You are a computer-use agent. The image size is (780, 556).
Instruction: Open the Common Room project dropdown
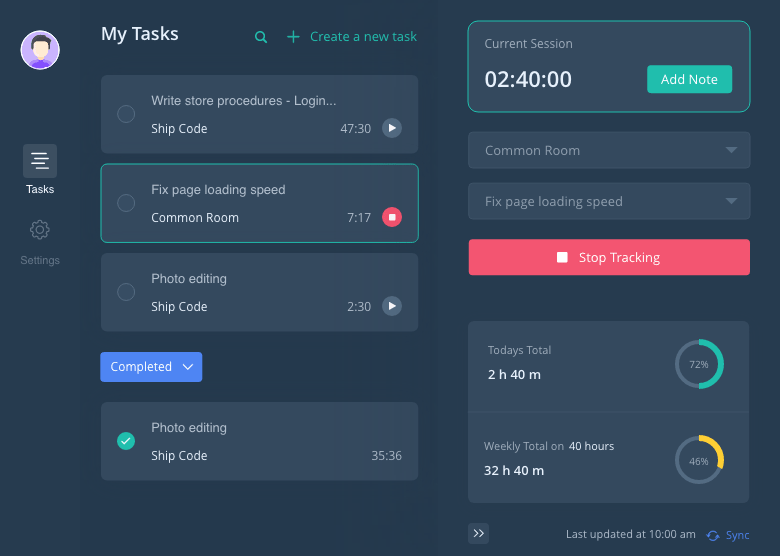pos(609,151)
